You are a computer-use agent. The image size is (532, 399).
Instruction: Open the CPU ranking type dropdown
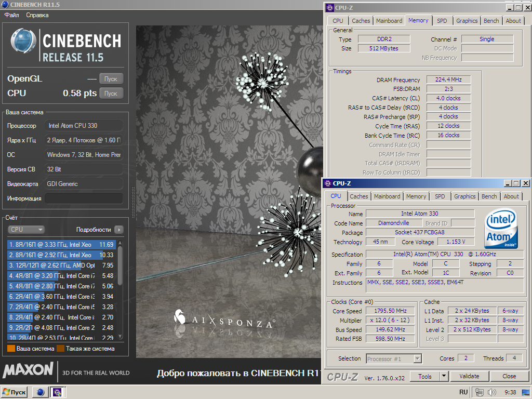(x=26, y=229)
